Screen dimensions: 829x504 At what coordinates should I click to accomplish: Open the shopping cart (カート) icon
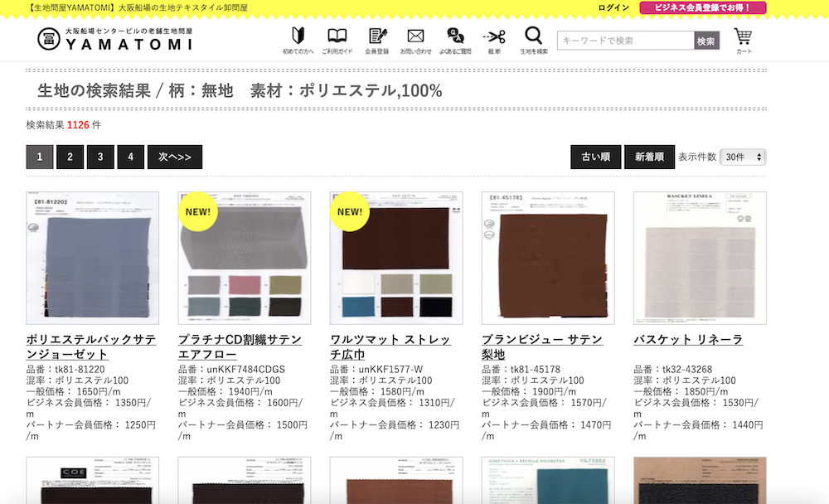[x=744, y=40]
